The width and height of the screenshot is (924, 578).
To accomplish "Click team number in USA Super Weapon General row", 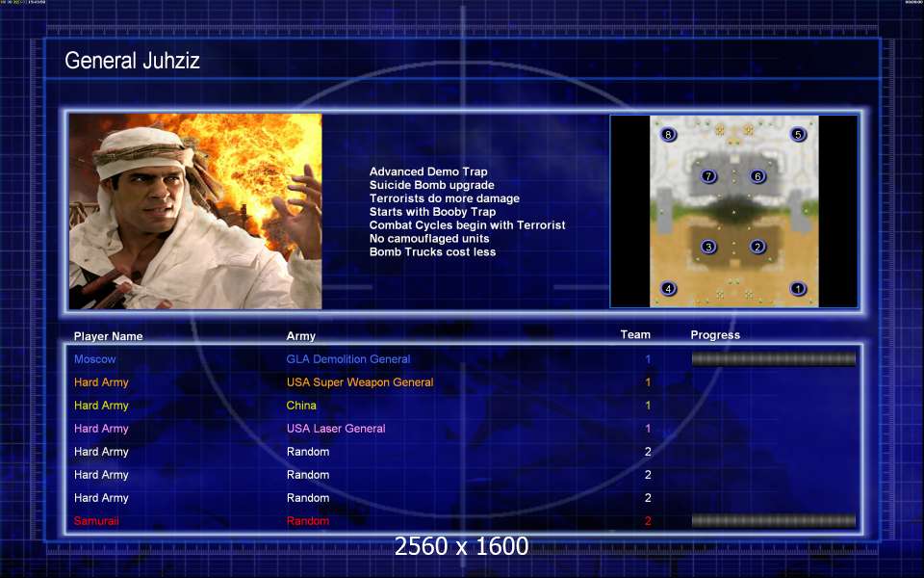I will coord(648,382).
